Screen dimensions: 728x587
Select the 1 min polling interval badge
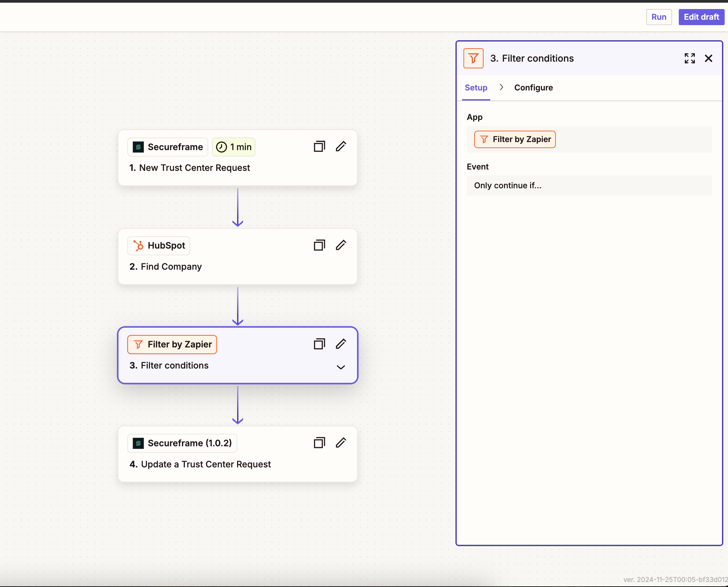click(x=233, y=147)
